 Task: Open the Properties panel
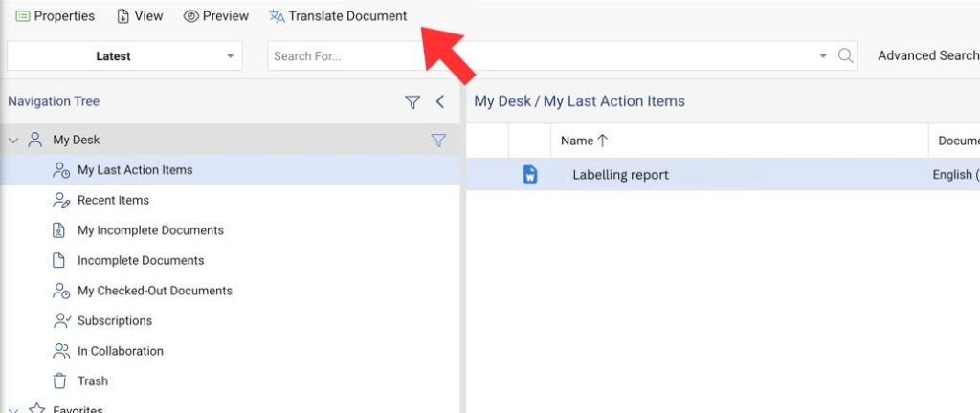click(x=56, y=16)
